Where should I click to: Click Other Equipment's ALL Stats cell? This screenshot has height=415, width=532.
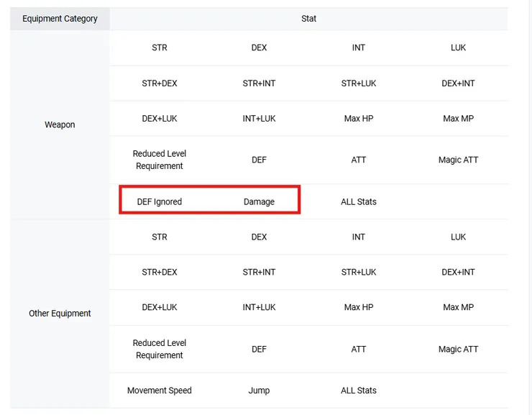(x=359, y=391)
